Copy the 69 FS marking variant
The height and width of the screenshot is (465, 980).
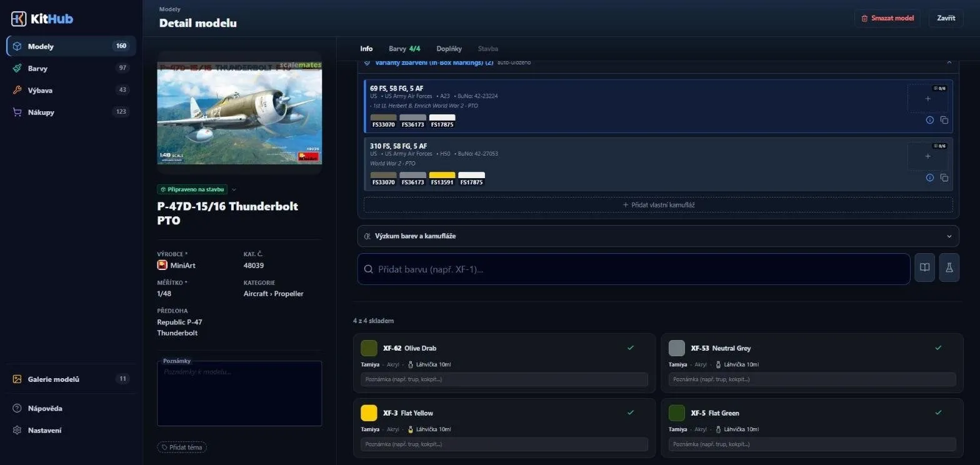(944, 120)
